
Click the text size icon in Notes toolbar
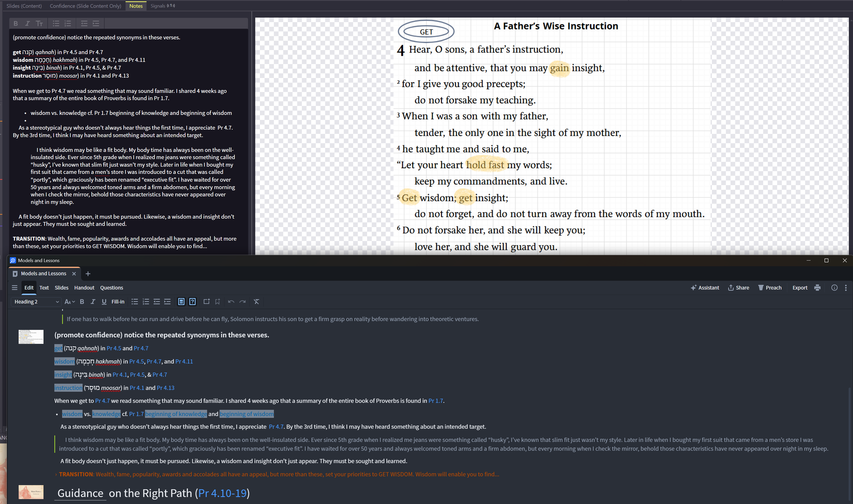[39, 24]
